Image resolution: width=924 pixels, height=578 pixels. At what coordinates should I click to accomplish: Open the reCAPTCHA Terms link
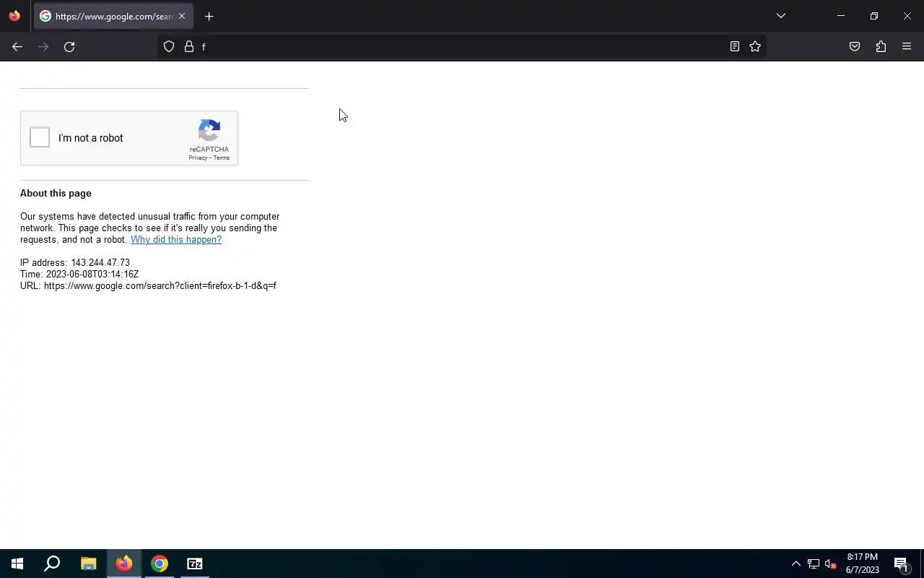[x=221, y=158]
